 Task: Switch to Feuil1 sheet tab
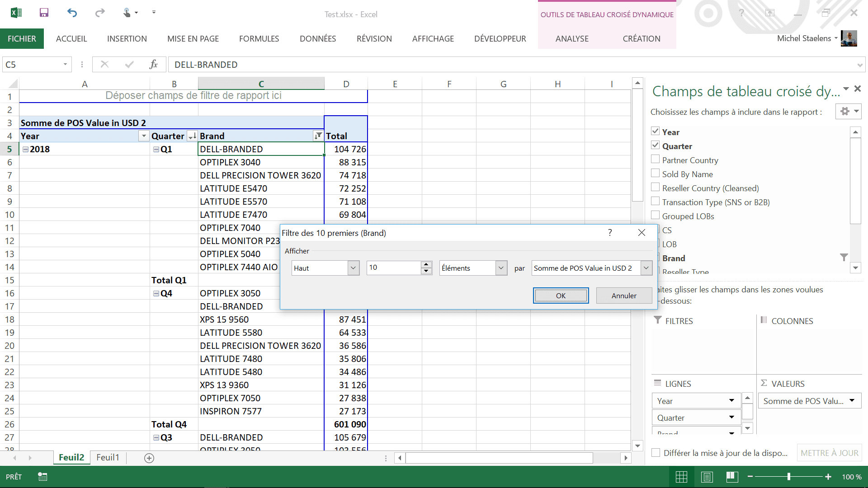tap(108, 457)
